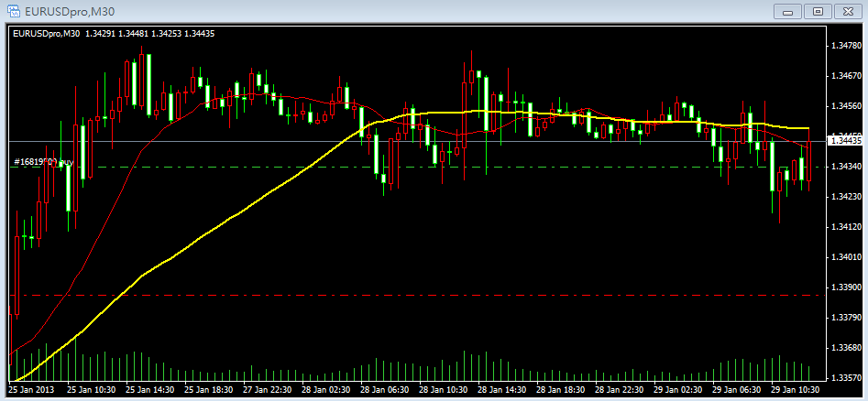Viewport: 868px width, 401px height.
Task: Click the 25 Jan 14:30 time label
Action: point(150,389)
